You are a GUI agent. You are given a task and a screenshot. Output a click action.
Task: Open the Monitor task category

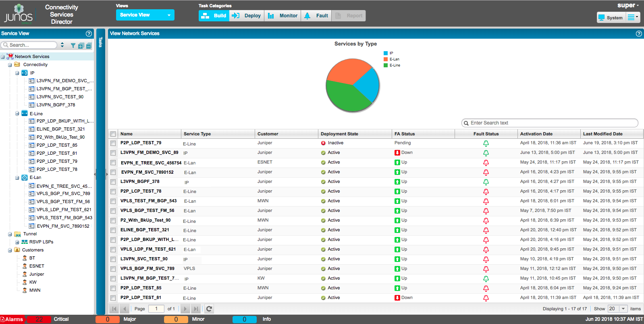click(283, 16)
